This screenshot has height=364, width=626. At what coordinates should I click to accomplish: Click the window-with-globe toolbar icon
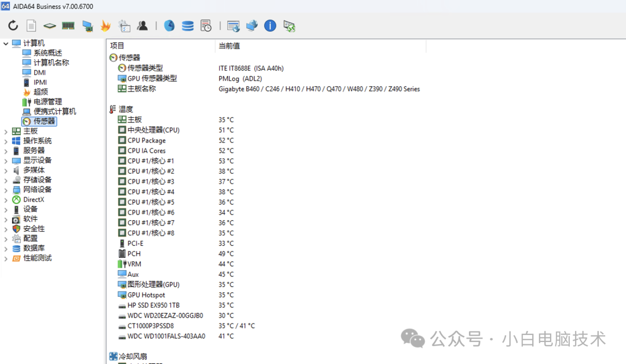coord(233,26)
